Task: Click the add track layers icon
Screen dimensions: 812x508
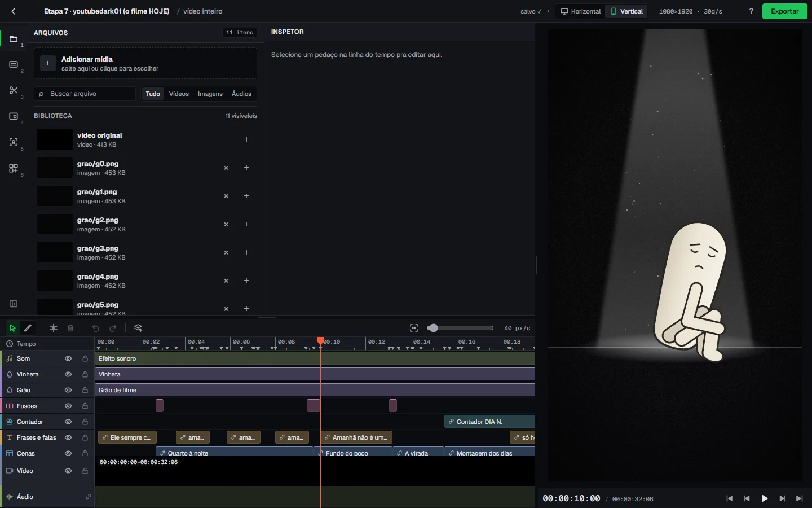Action: click(x=138, y=328)
